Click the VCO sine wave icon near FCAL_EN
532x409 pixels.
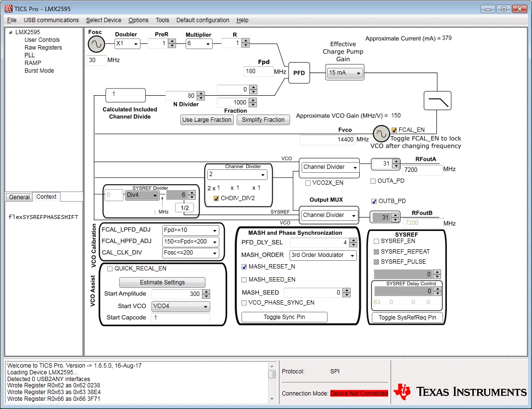tap(381, 134)
